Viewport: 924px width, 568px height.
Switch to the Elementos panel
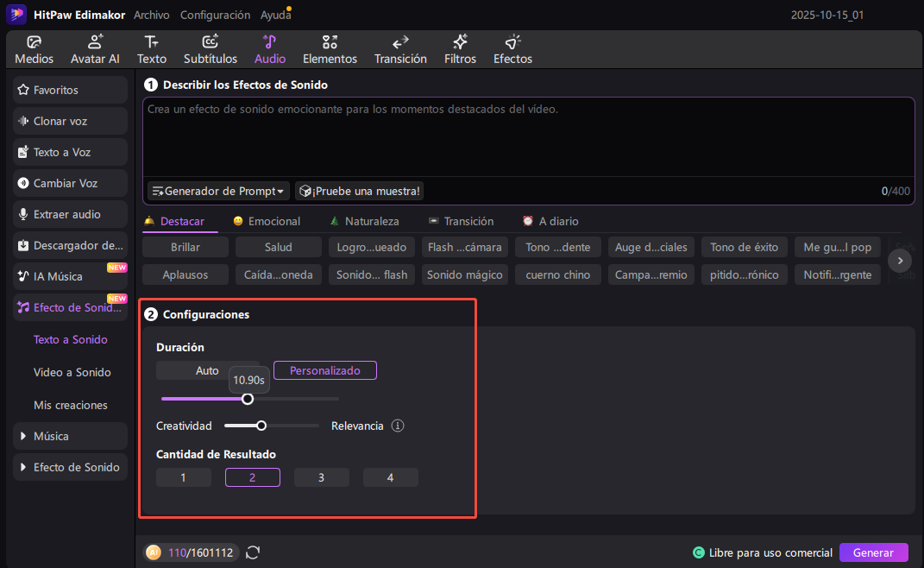point(330,49)
